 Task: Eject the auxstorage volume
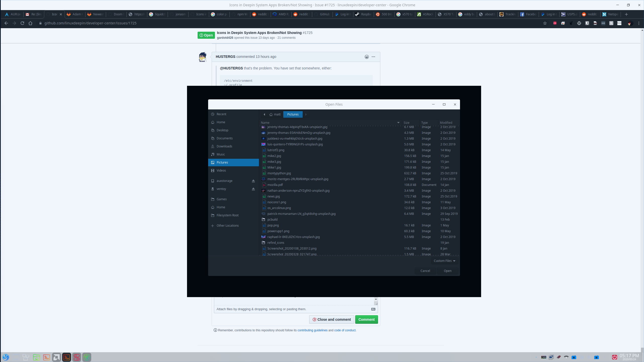click(253, 181)
